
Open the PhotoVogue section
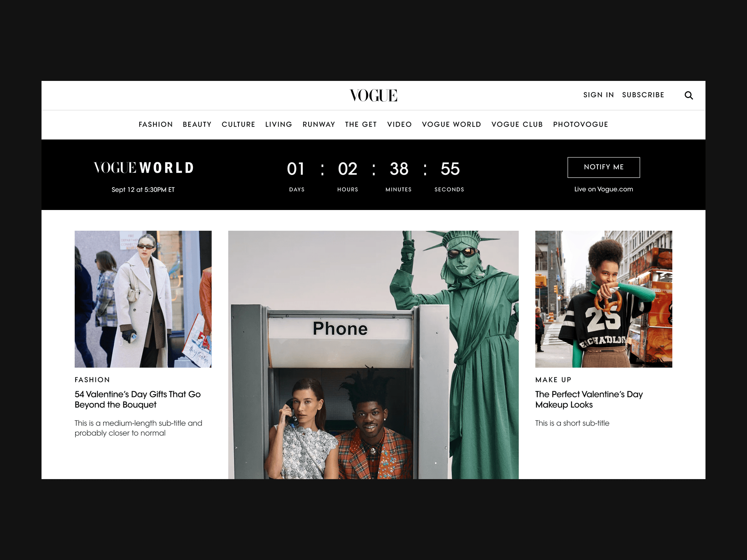(580, 124)
